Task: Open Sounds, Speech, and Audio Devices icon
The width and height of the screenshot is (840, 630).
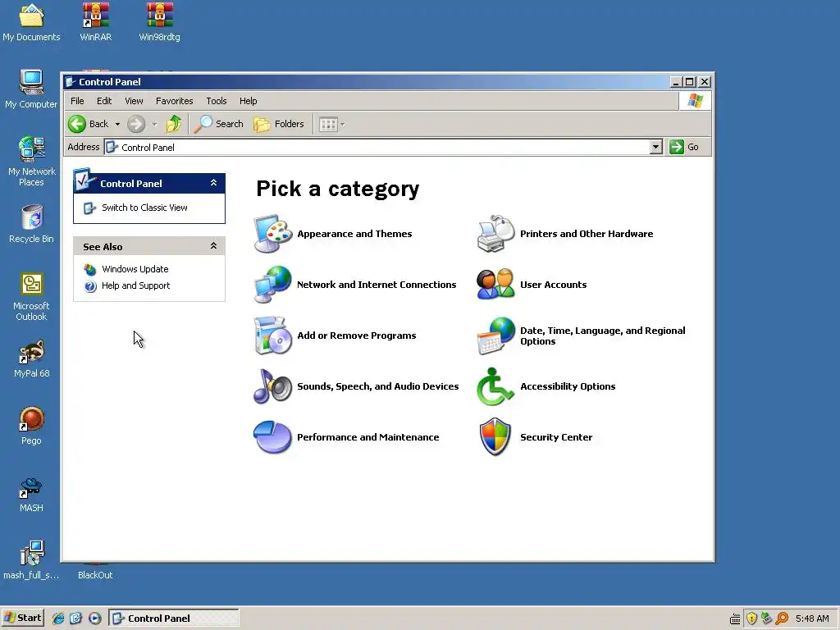Action: (x=272, y=386)
